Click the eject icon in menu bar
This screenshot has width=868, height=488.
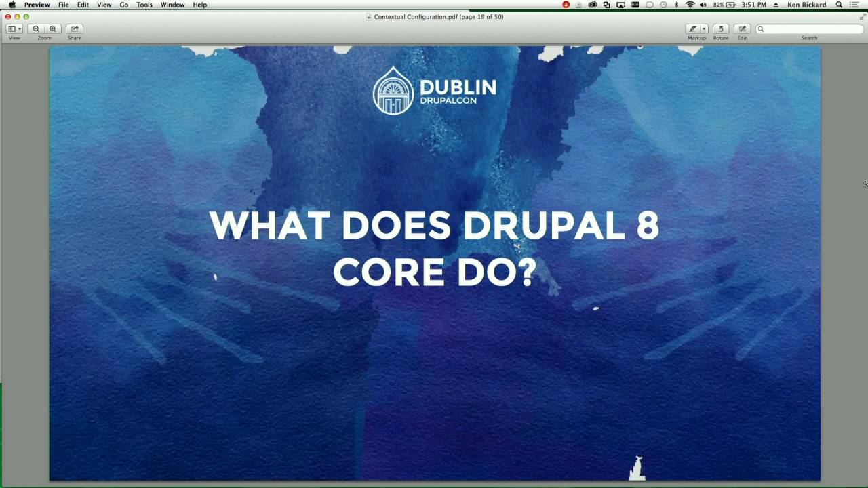(776, 5)
